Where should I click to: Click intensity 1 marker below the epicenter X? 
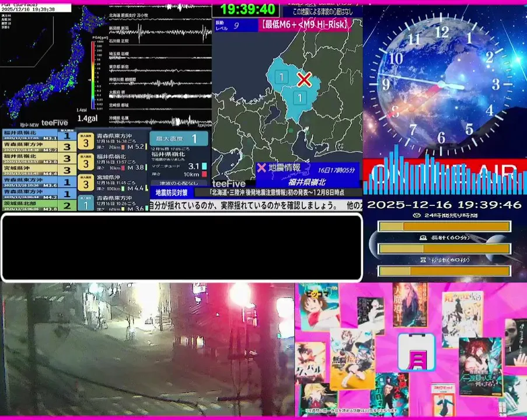pyautogui.click(x=299, y=98)
